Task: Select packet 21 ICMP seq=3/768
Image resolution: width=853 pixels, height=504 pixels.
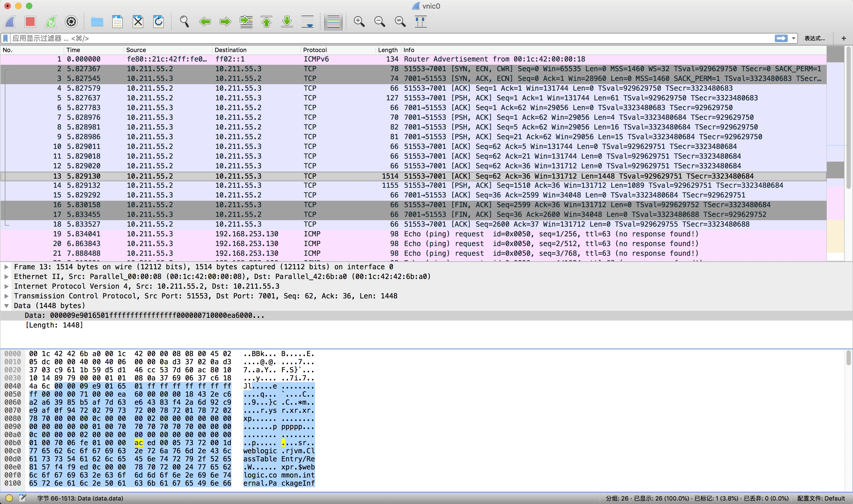Action: (413, 253)
